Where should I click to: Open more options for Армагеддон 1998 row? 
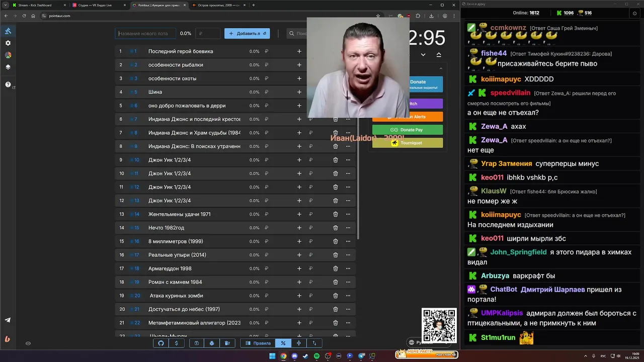pyautogui.click(x=348, y=268)
